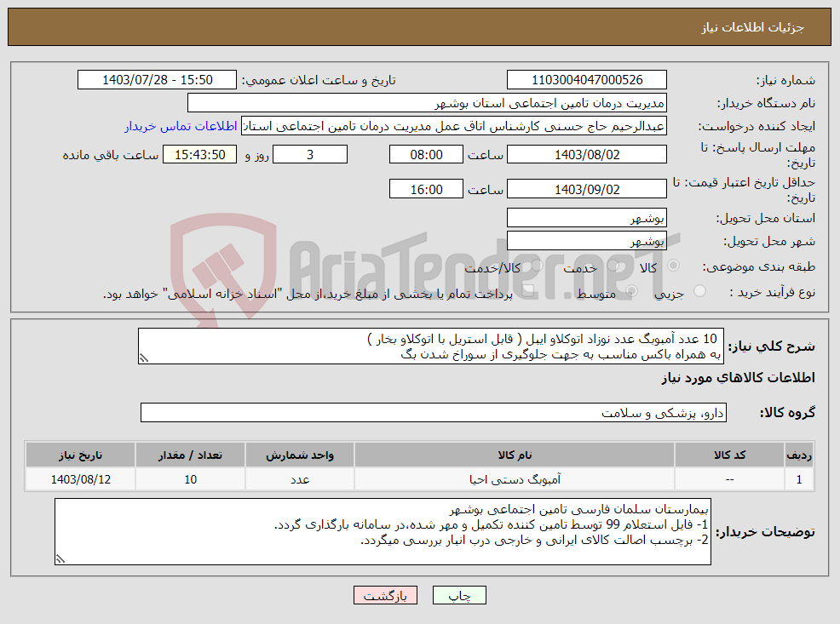This screenshot has height=624, width=840.
Task: Select the جزیی purchase type radio
Action: click(x=699, y=291)
